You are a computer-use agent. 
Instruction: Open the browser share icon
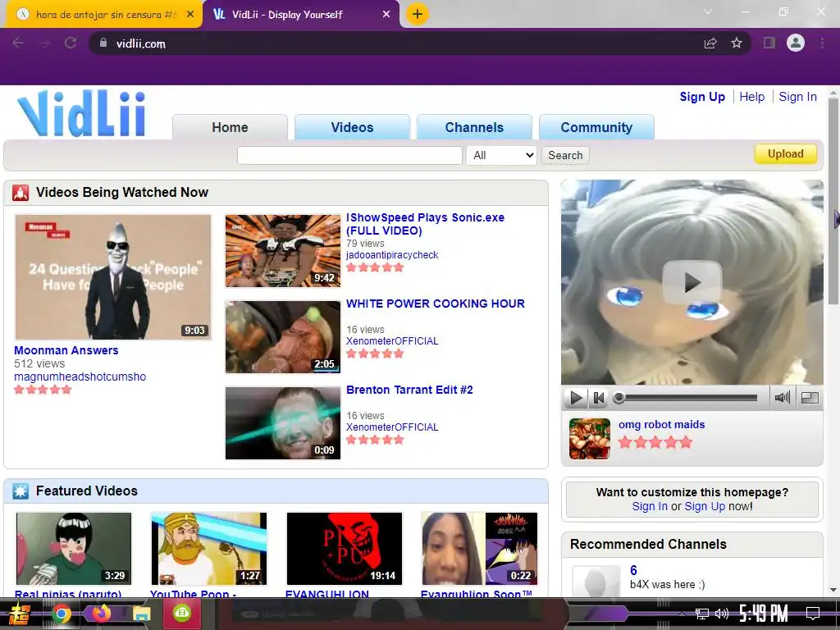(x=710, y=43)
